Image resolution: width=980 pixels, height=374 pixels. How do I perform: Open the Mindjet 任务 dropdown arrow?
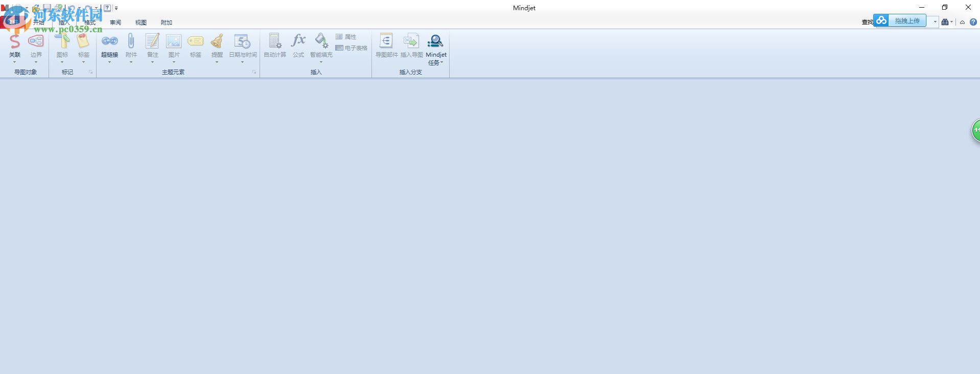click(442, 63)
